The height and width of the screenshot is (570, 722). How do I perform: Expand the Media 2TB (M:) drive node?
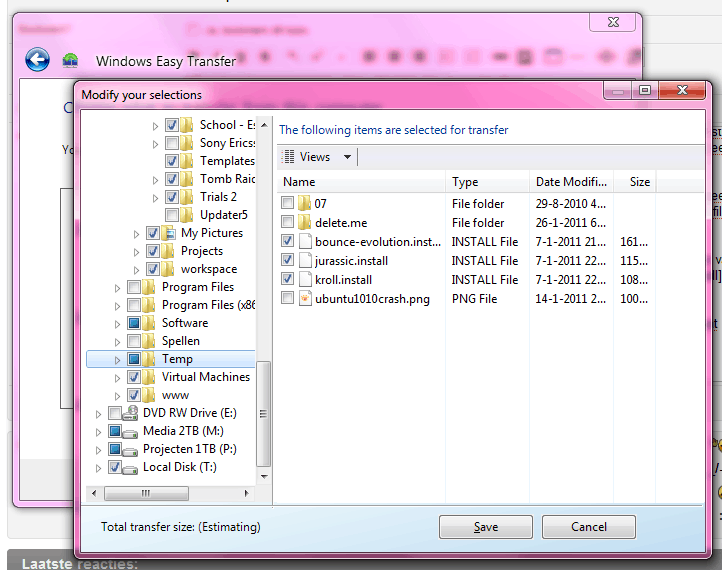(98, 432)
